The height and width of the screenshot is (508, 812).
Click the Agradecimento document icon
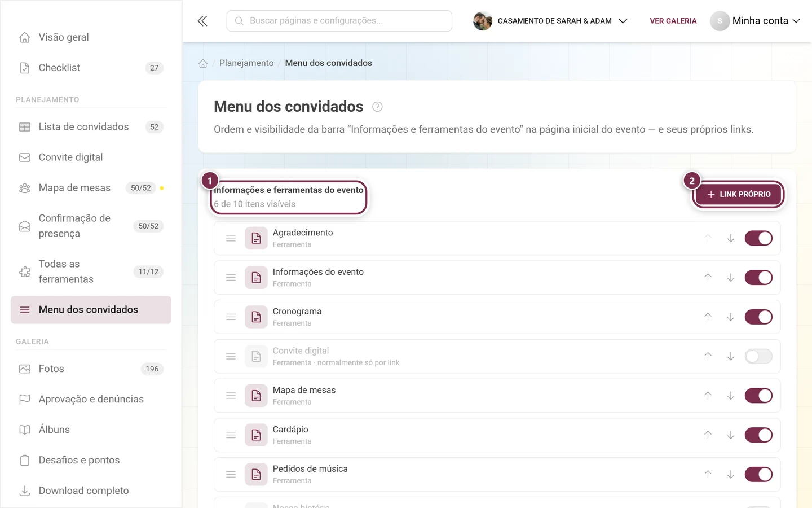point(256,238)
